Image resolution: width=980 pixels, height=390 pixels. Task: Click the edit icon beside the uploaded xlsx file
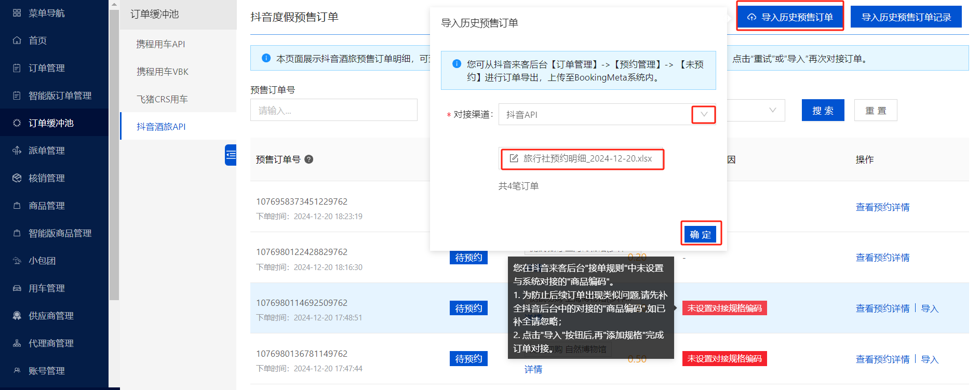coord(514,158)
